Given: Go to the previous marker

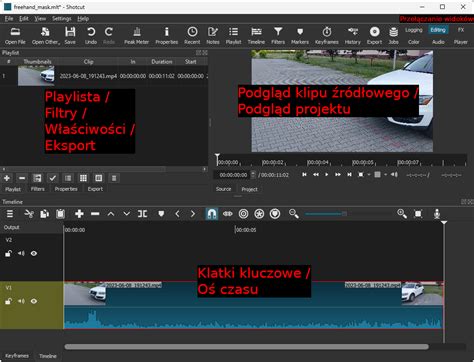Looking at the screenshot, I should click(x=177, y=214).
